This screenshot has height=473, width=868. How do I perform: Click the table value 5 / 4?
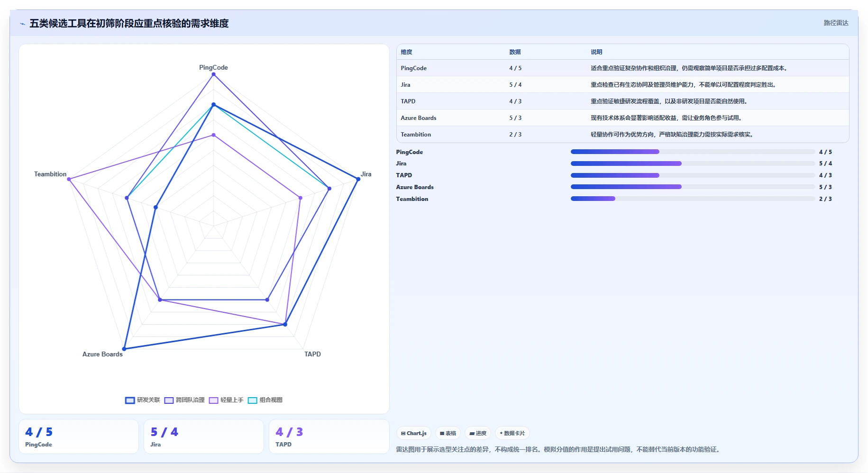tap(515, 85)
